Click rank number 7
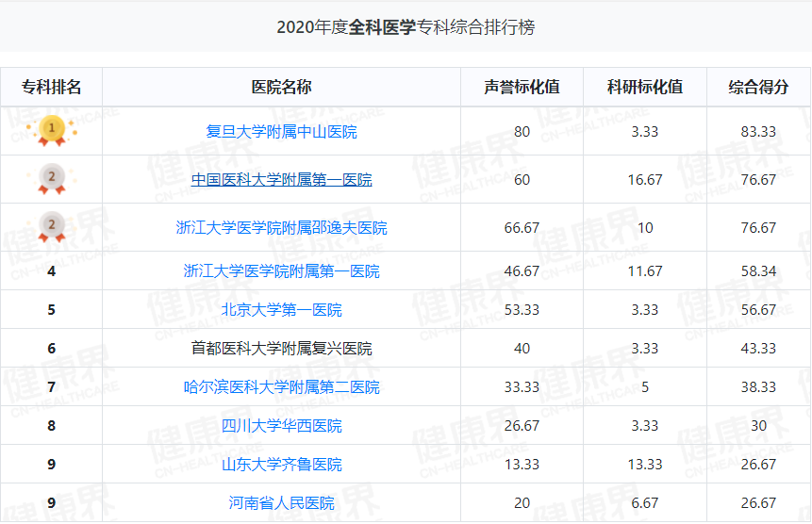The height and width of the screenshot is (524, 812). coord(51,387)
